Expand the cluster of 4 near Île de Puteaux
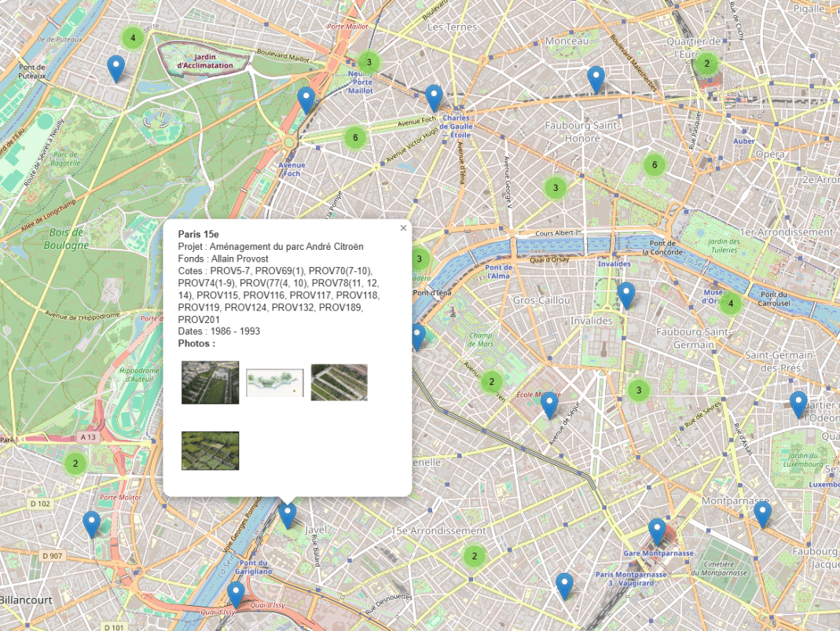The height and width of the screenshot is (631, 840). [x=133, y=38]
